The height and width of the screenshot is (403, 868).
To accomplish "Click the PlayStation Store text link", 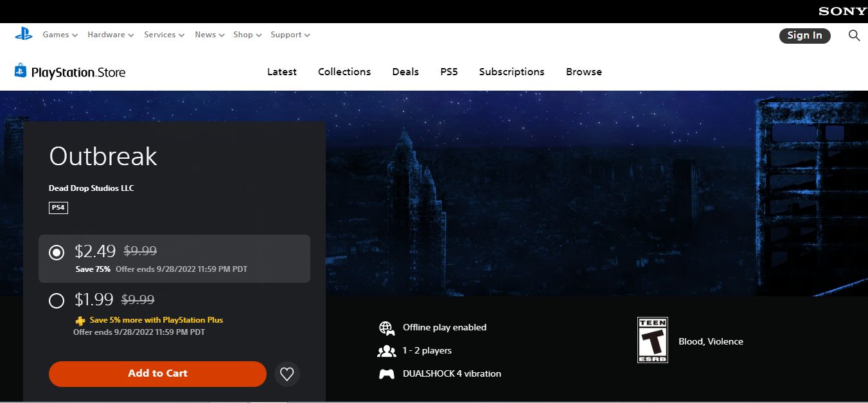I will [x=78, y=73].
